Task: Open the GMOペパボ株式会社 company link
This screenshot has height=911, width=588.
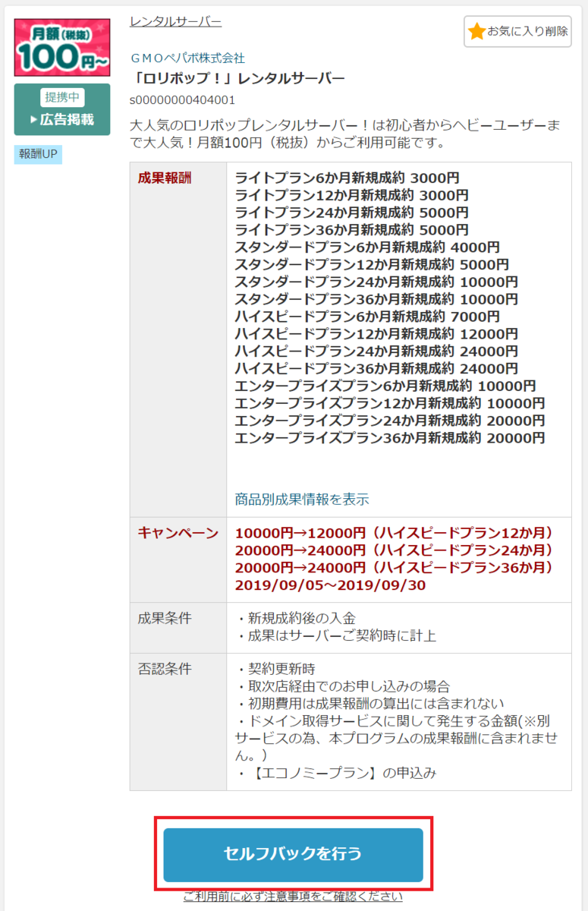Action: click(x=187, y=58)
